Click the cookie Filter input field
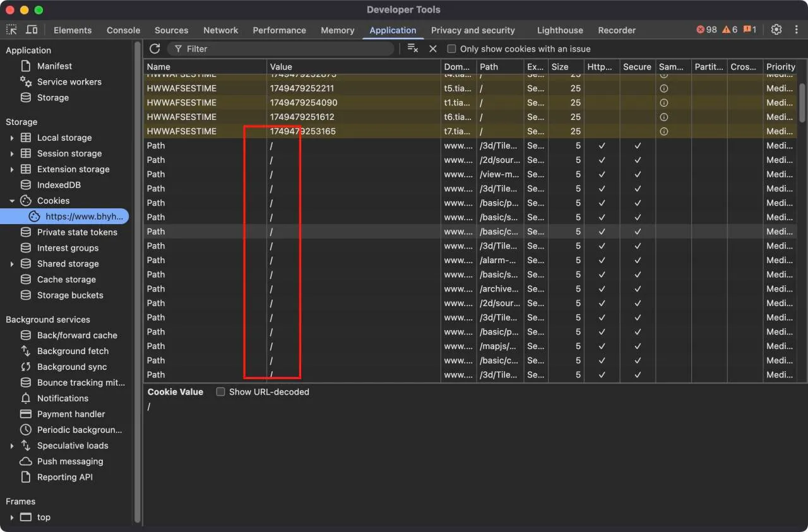 (x=281, y=49)
